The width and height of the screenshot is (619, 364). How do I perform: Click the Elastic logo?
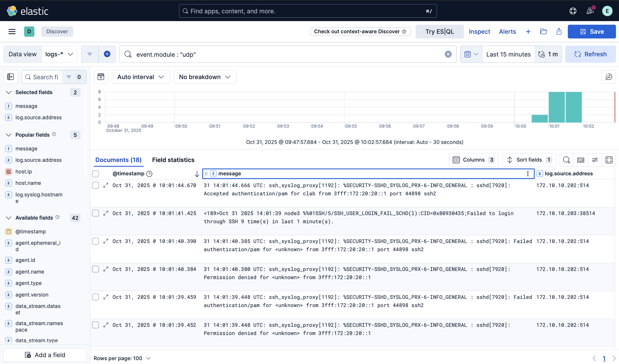pyautogui.click(x=28, y=11)
